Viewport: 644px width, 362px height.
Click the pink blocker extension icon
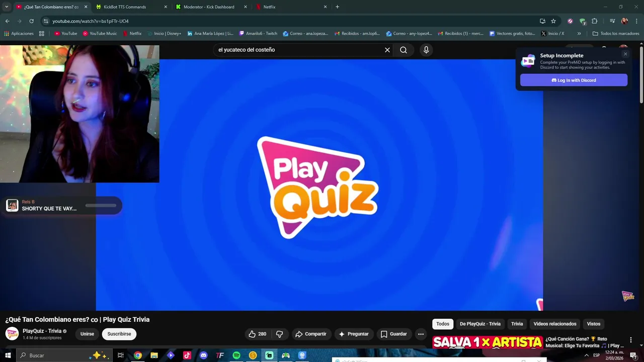point(570,21)
